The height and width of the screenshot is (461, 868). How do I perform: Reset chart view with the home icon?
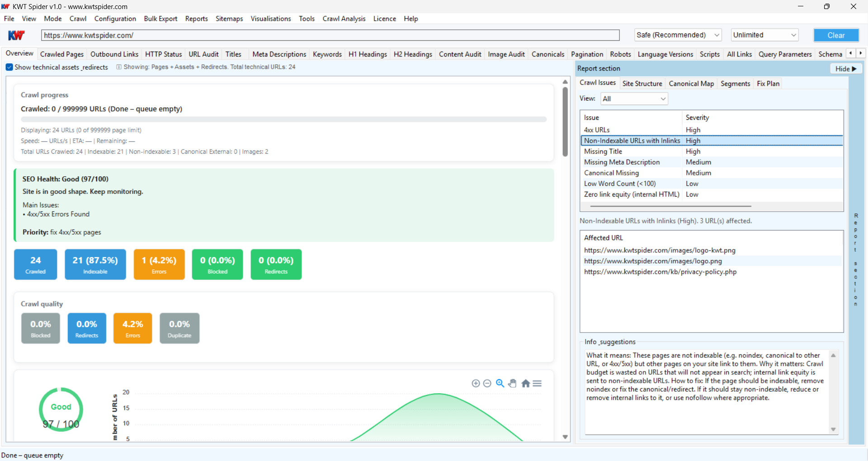[525, 383]
